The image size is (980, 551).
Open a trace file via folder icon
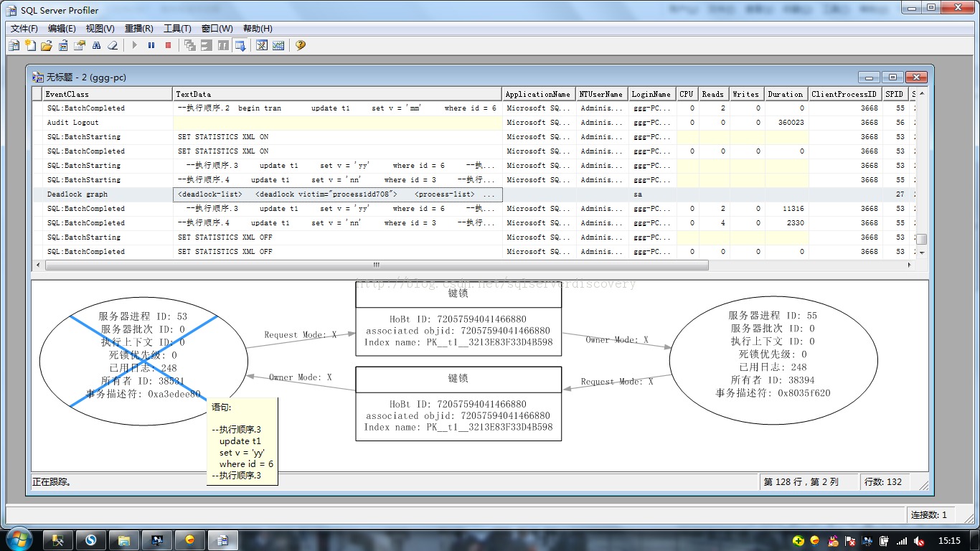coord(46,45)
